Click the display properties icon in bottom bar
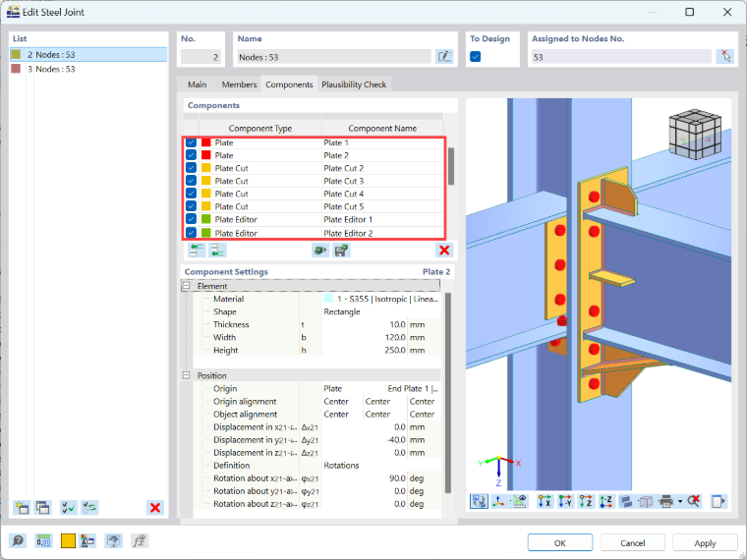The width and height of the screenshot is (747, 560). point(87,541)
